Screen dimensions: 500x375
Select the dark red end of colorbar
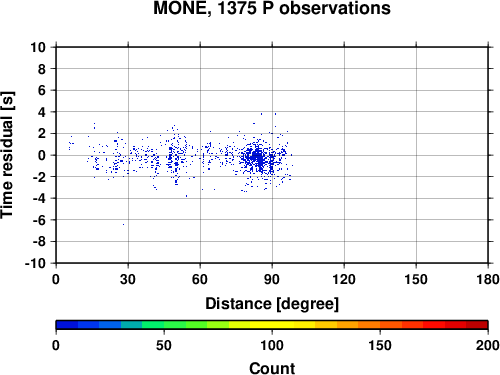tap(477, 325)
